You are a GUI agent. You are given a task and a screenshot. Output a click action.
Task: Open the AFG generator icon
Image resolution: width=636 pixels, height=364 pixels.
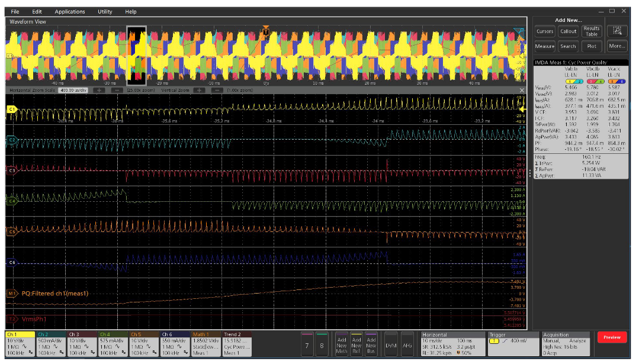407,343
